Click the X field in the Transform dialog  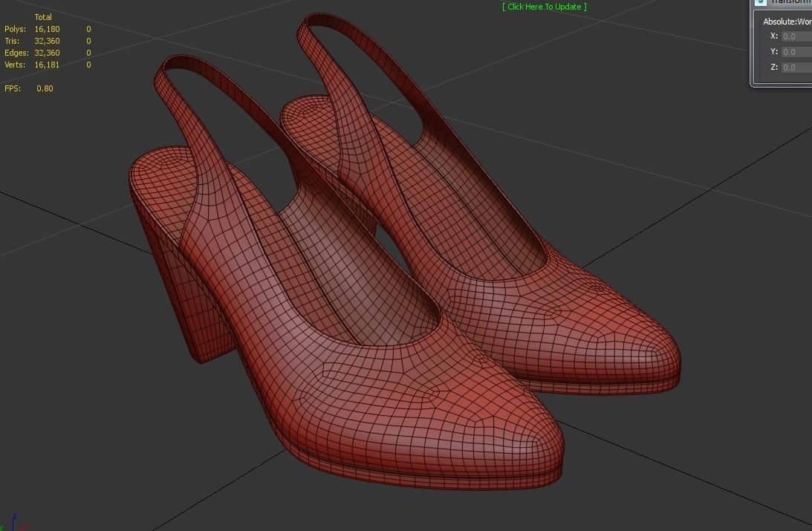click(x=796, y=36)
